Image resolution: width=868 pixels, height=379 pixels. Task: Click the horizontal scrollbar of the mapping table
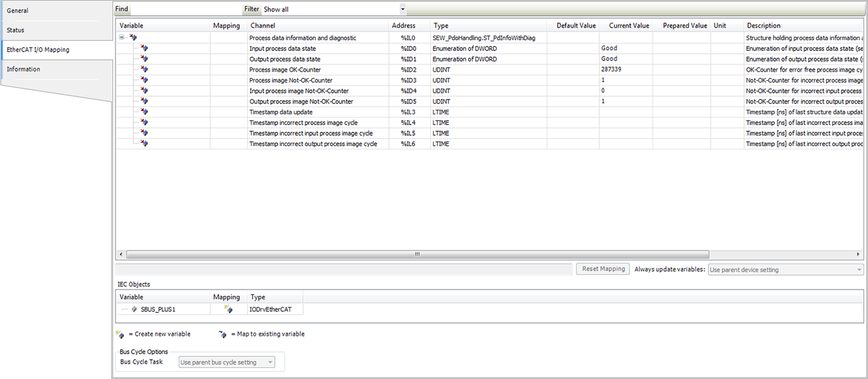coord(417,254)
